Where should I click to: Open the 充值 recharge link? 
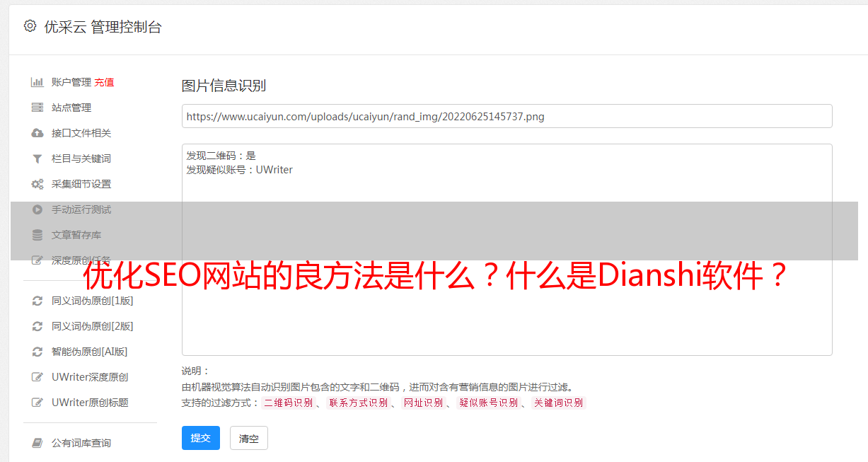click(x=104, y=82)
